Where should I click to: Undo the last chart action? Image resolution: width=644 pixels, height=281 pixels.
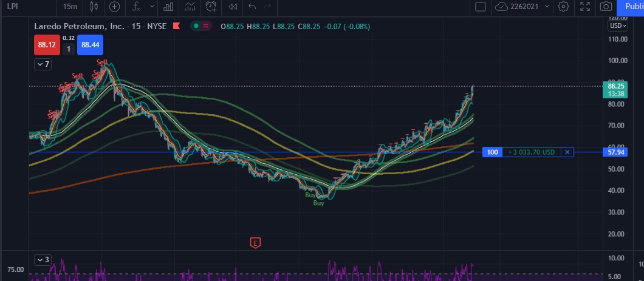click(x=253, y=7)
